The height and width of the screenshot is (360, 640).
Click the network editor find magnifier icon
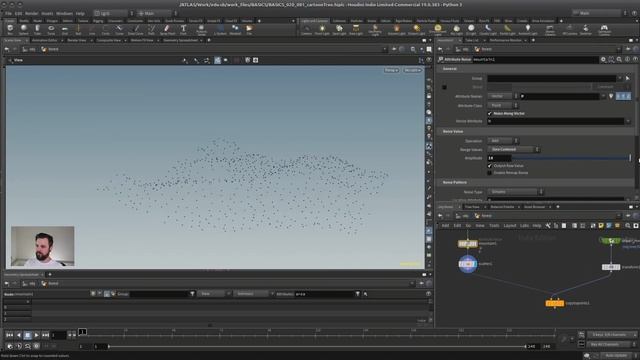[628, 226]
